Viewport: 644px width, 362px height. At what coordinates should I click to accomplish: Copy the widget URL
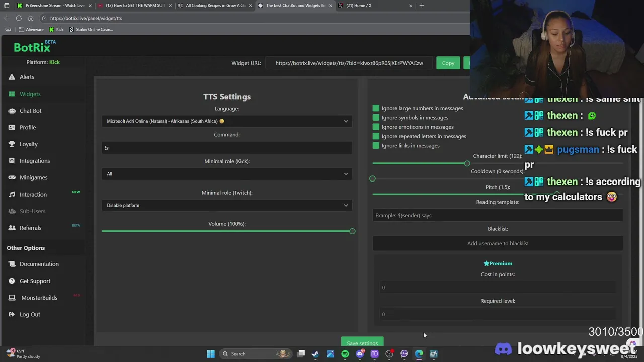click(448, 63)
